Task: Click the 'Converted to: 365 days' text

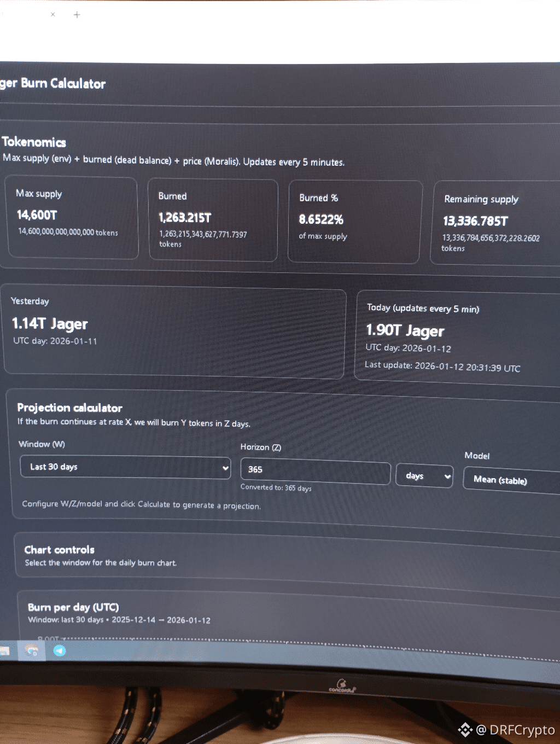Action: point(276,487)
